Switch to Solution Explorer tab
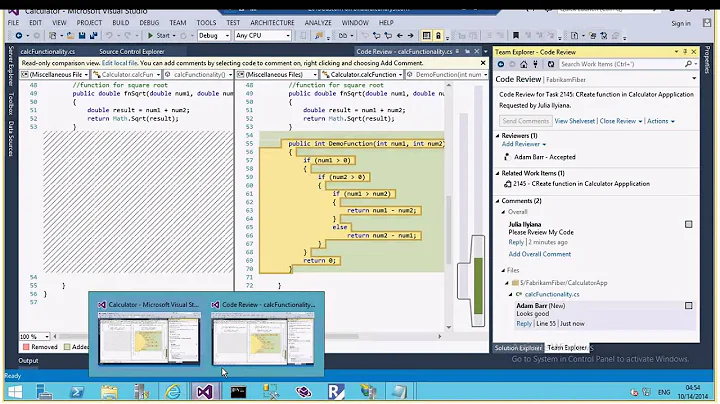 518,348
